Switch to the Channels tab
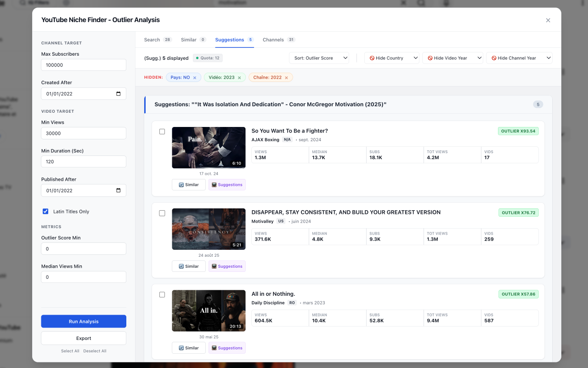The width and height of the screenshot is (588, 368). [278, 40]
